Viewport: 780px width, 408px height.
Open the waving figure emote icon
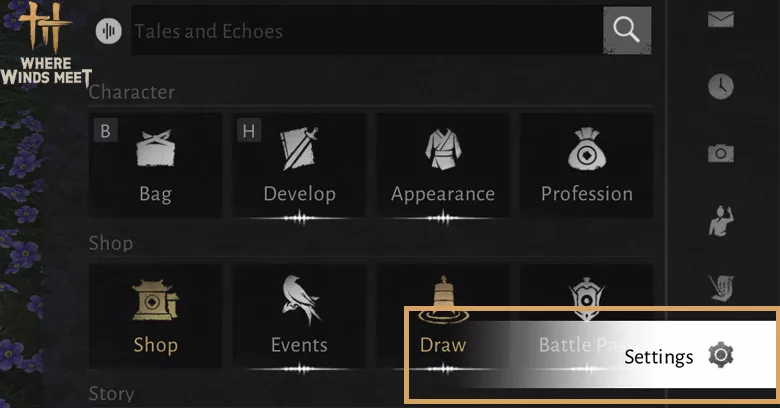[718, 220]
